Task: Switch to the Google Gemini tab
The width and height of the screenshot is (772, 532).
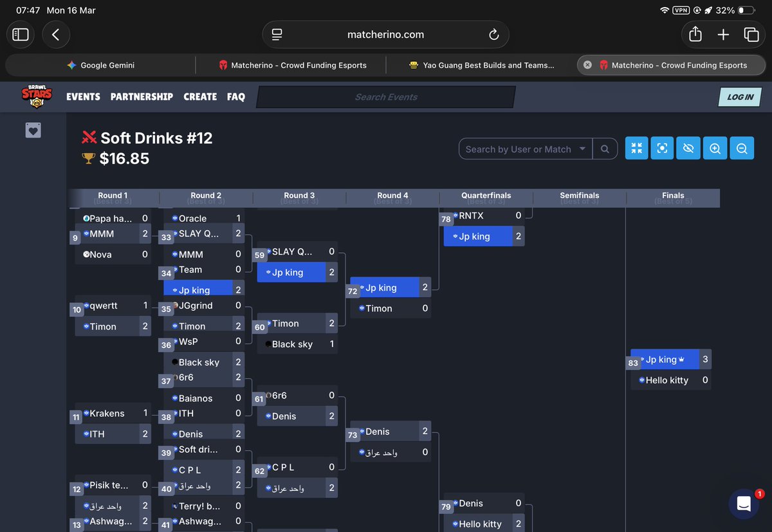Action: click(x=100, y=65)
